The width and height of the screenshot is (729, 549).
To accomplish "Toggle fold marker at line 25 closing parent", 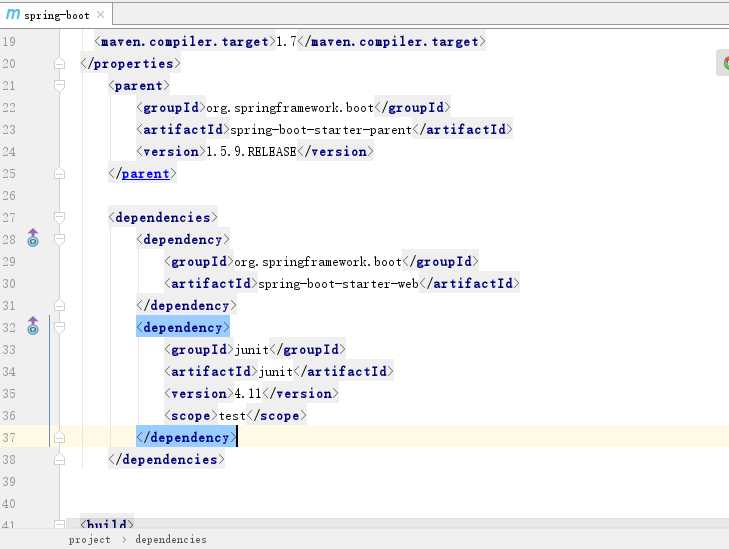I will click(60, 174).
